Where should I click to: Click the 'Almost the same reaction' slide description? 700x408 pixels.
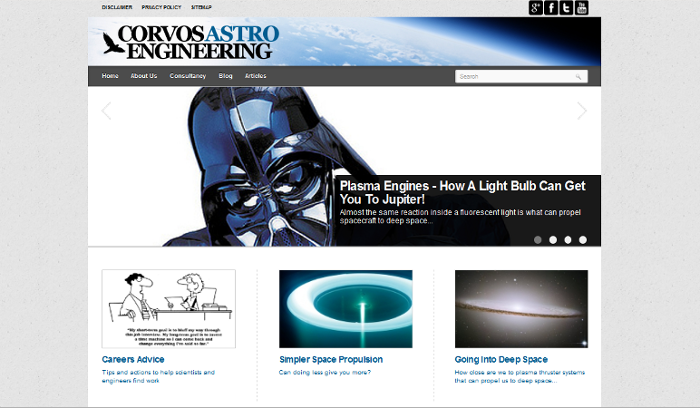[x=460, y=216]
